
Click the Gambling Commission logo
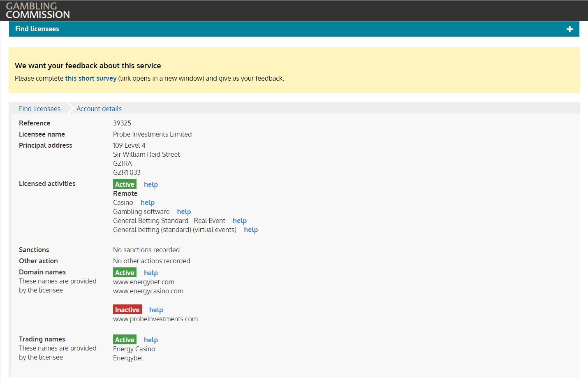tap(38, 11)
